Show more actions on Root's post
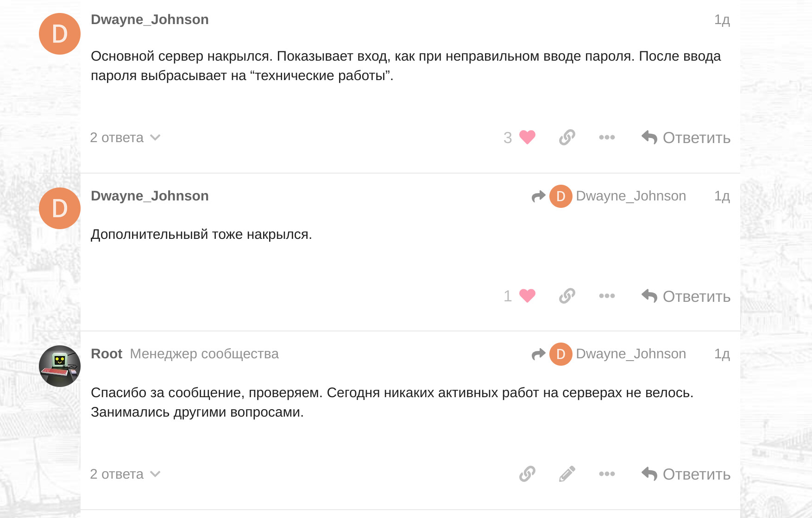 point(607,474)
